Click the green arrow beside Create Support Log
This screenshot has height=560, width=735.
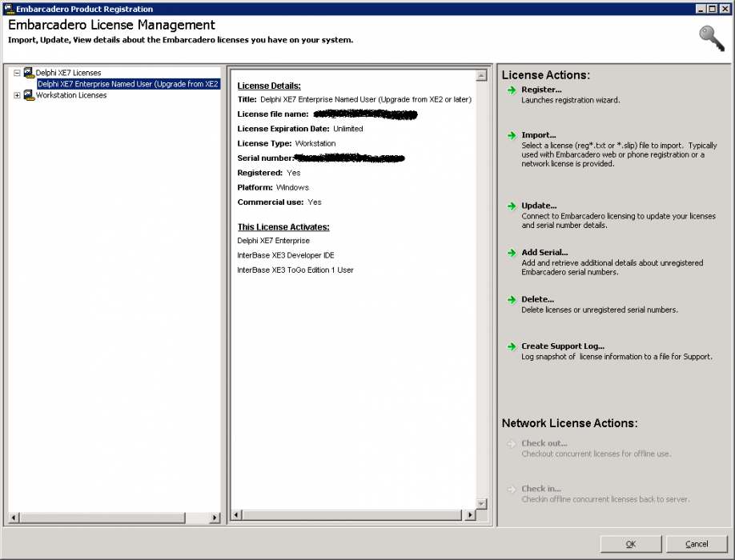[512, 346]
